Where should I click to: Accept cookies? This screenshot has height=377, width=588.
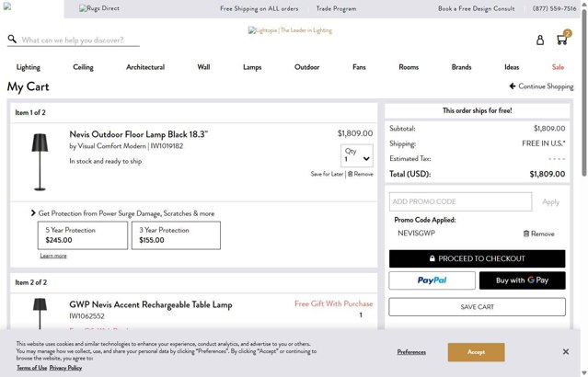(477, 352)
